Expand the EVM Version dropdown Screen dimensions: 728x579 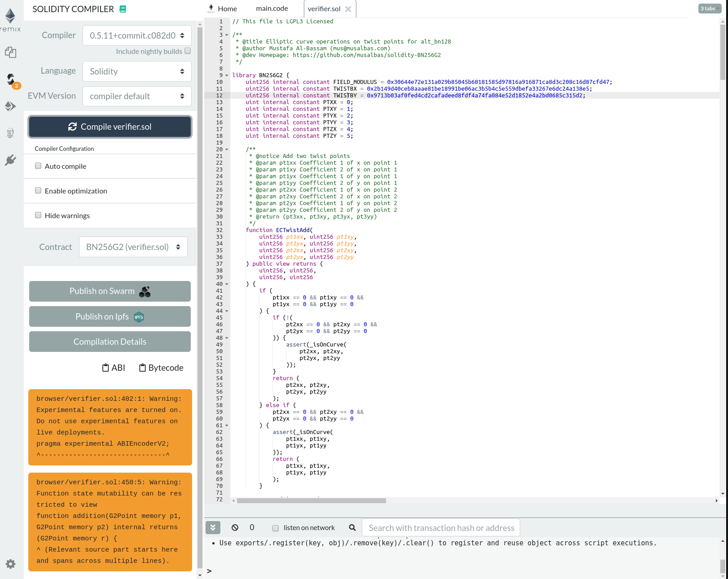[137, 96]
